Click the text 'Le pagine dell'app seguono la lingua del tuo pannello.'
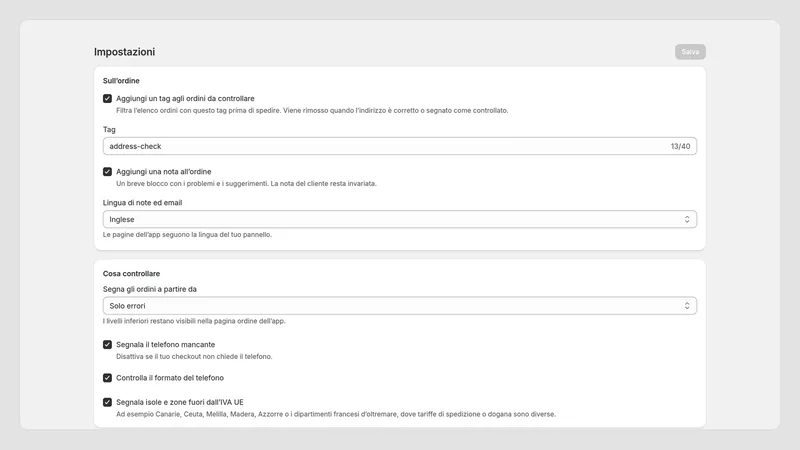 (x=187, y=235)
